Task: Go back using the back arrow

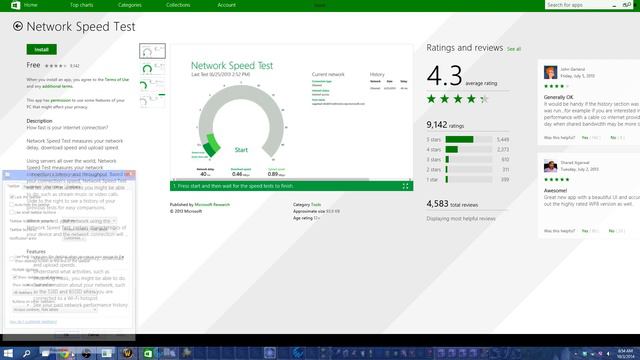Action: point(18,26)
